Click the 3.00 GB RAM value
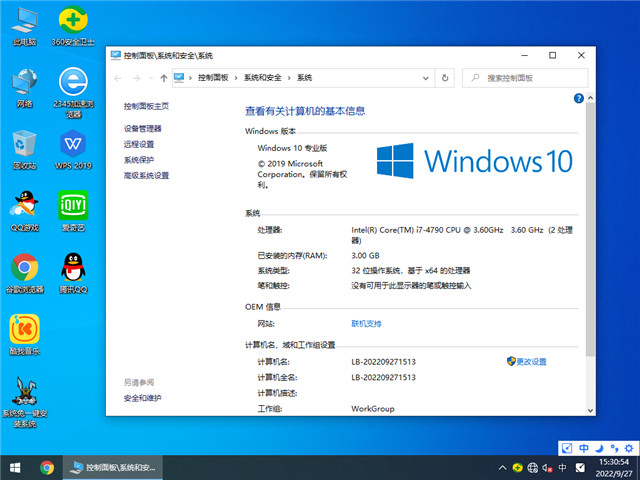 (365, 256)
